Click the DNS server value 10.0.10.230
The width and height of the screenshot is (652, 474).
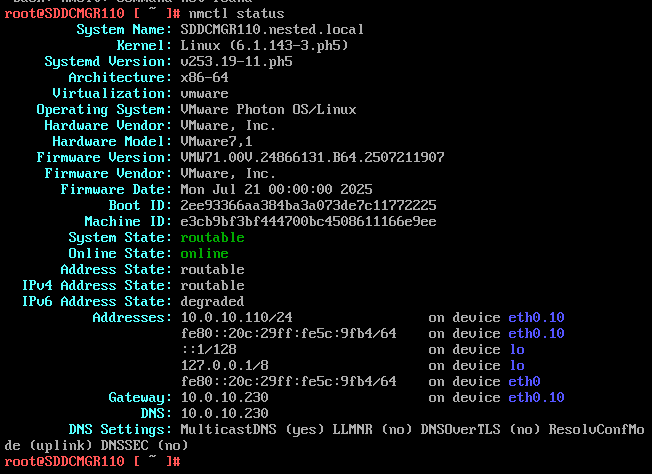pyautogui.click(x=224, y=413)
